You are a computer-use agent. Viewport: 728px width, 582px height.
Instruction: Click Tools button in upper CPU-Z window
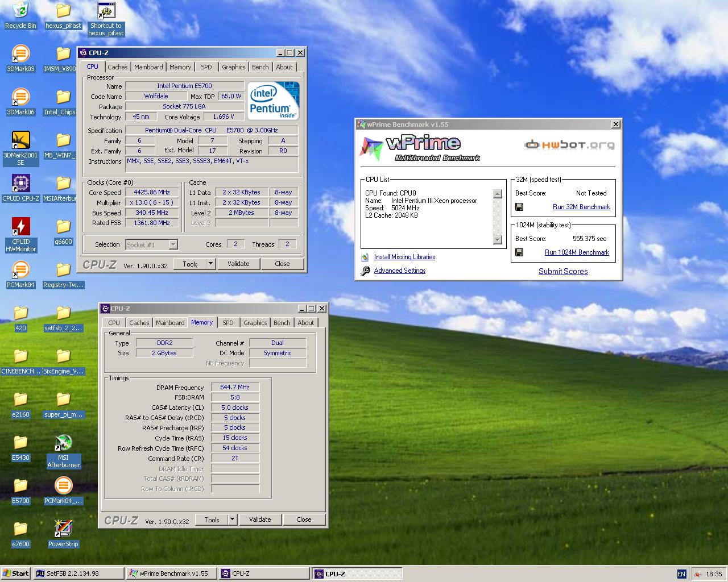[x=190, y=264]
